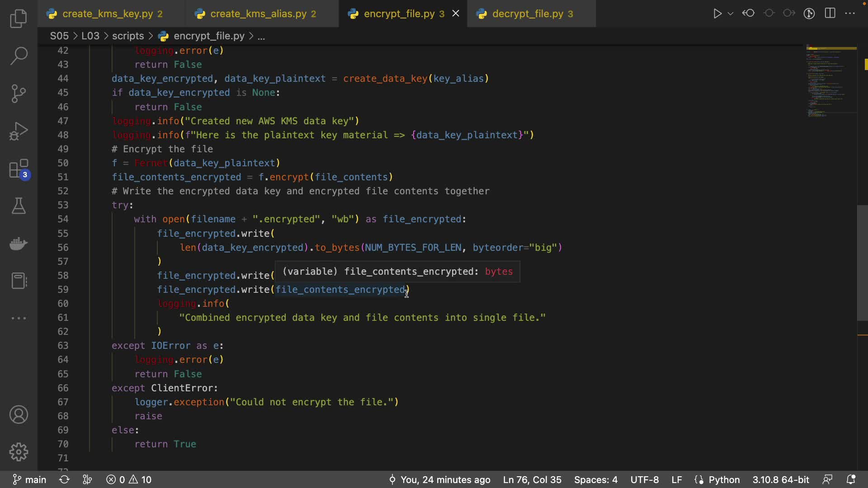Image resolution: width=868 pixels, height=488 pixels.
Task: Open Manage gear settings icon
Action: click(x=19, y=451)
